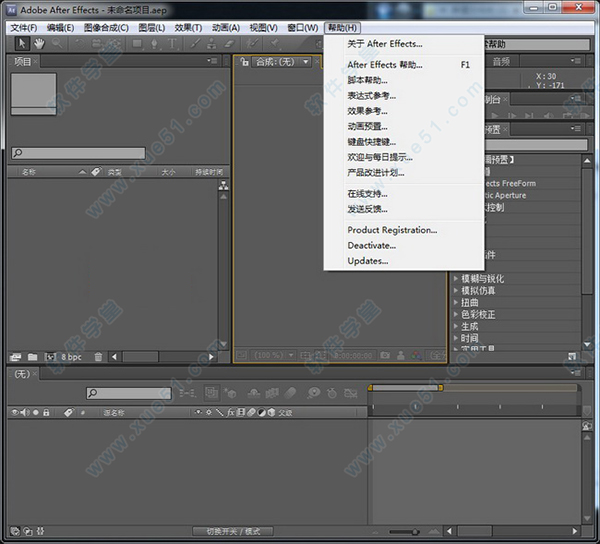This screenshot has height=544, width=600.
Task: Open the 动画(A) menu
Action: pos(226,28)
